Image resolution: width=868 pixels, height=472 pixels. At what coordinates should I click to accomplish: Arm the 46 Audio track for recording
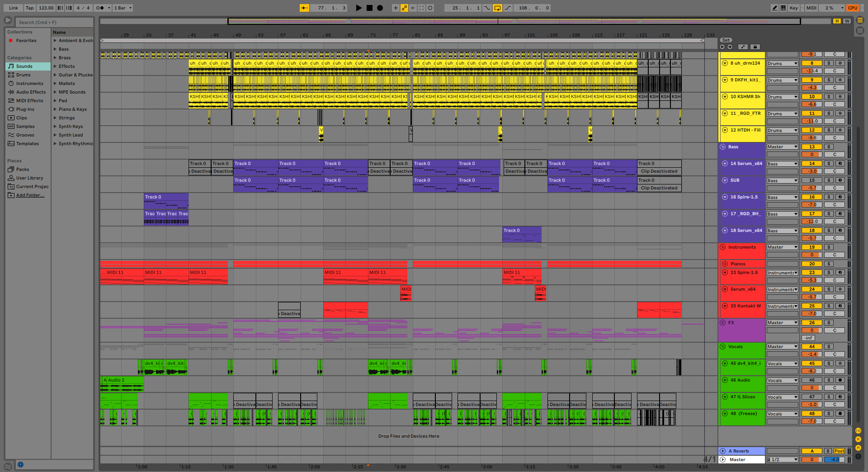(840, 380)
